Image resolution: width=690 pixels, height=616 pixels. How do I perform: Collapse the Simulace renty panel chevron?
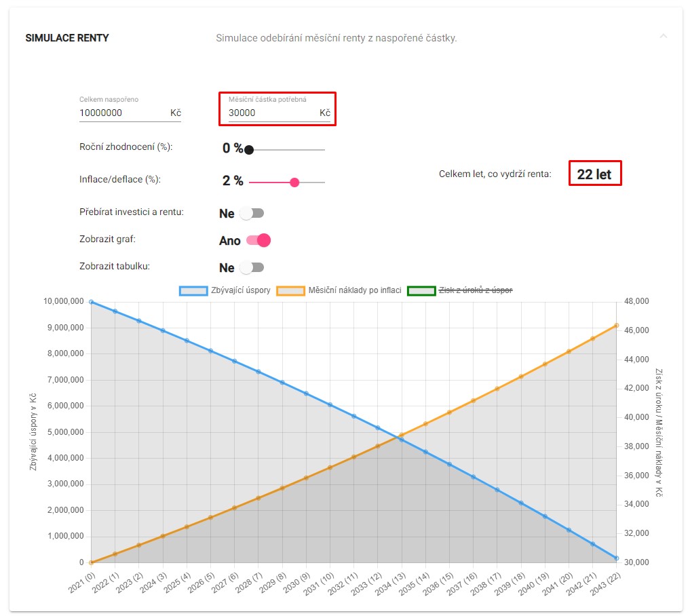[x=663, y=36]
